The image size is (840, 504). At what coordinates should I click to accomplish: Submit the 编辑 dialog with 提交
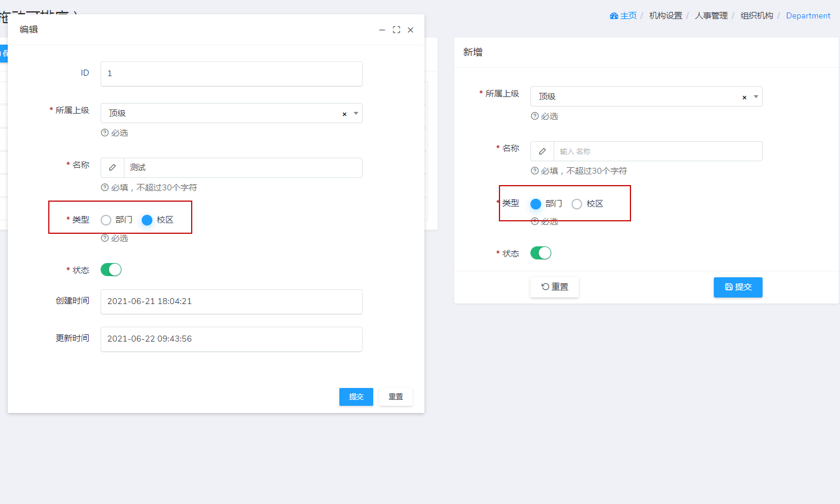tap(356, 397)
